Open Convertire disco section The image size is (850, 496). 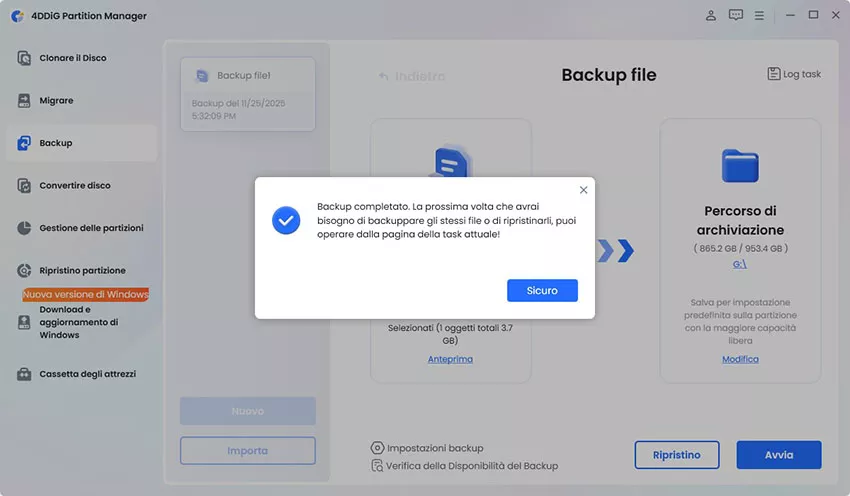(75, 185)
